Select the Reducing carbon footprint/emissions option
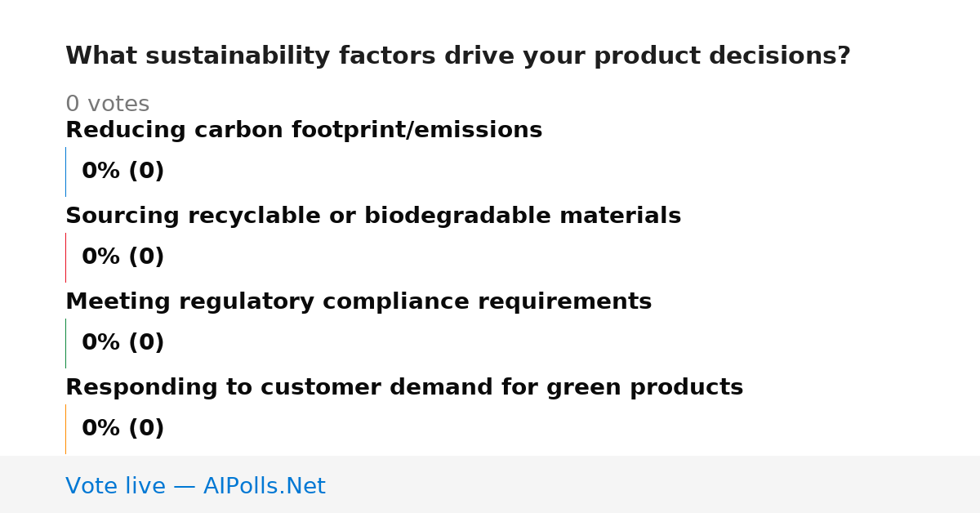The image size is (980, 513). (x=304, y=131)
